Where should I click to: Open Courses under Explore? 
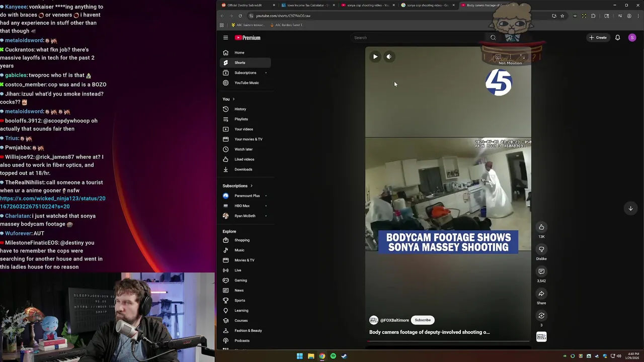coord(246,321)
